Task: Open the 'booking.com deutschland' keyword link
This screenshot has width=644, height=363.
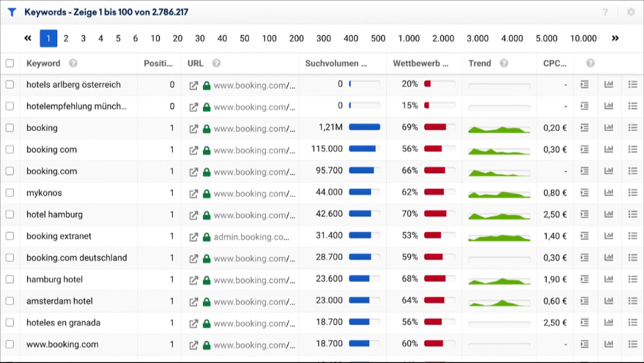Action: click(x=77, y=258)
